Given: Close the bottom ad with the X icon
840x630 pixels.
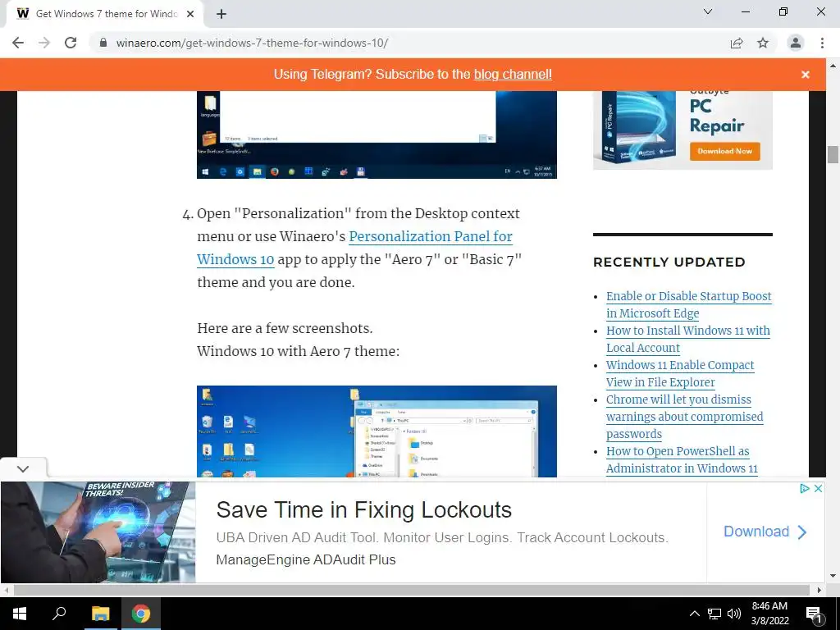Looking at the screenshot, I should [818, 488].
